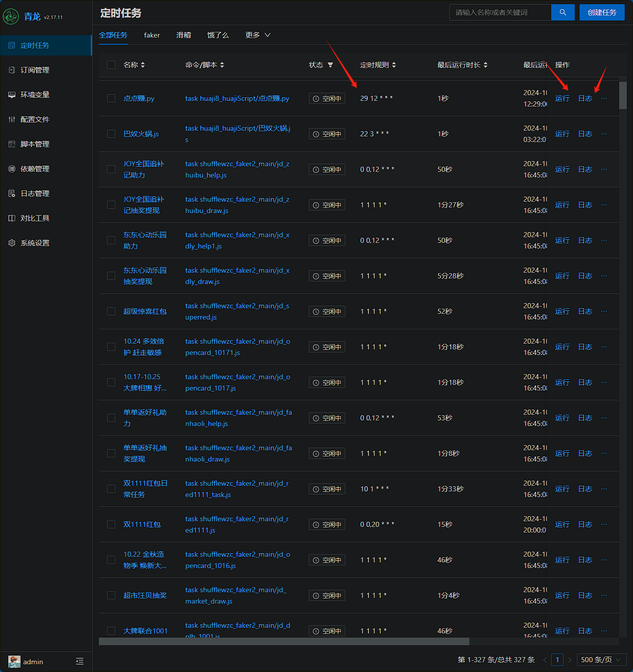Click the 创建任务 button
633x672 pixels.
pos(602,12)
